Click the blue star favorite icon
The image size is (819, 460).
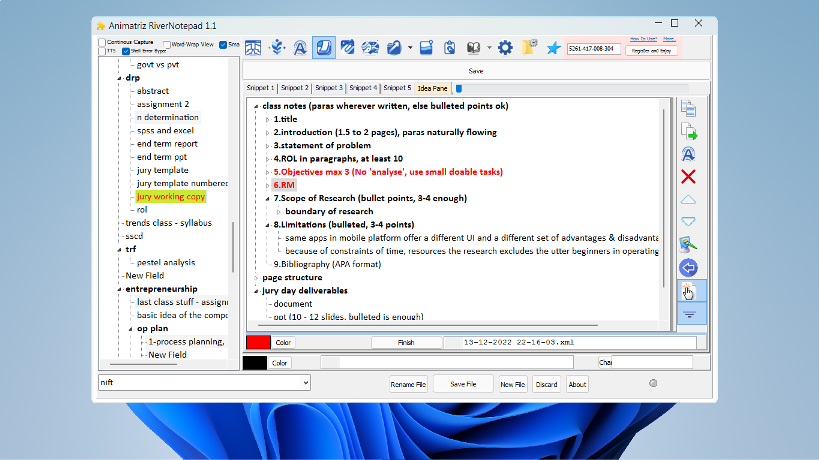click(553, 48)
